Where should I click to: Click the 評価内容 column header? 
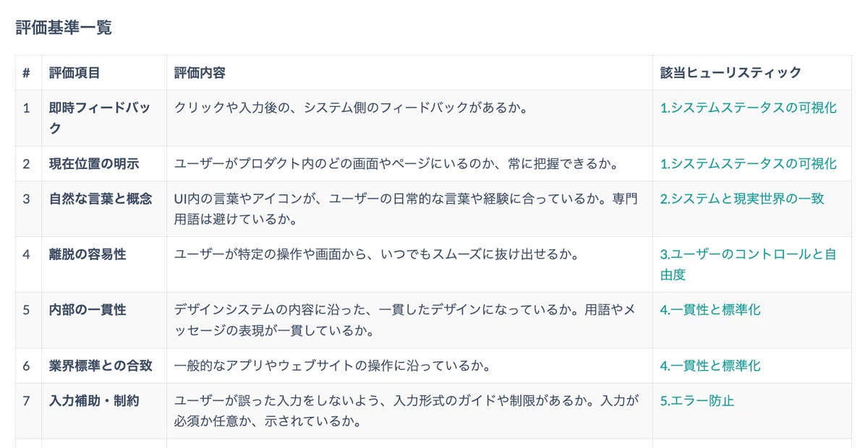(x=200, y=73)
